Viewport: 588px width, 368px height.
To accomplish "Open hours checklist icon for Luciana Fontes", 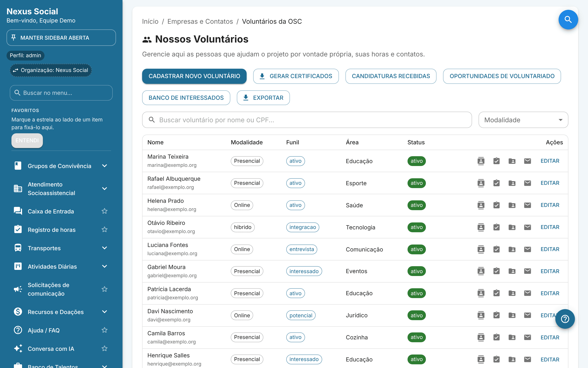I will pos(496,249).
